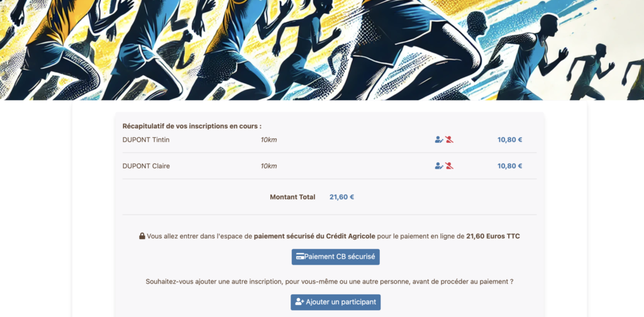Remove the DUPONT Tintin registration

449,140
